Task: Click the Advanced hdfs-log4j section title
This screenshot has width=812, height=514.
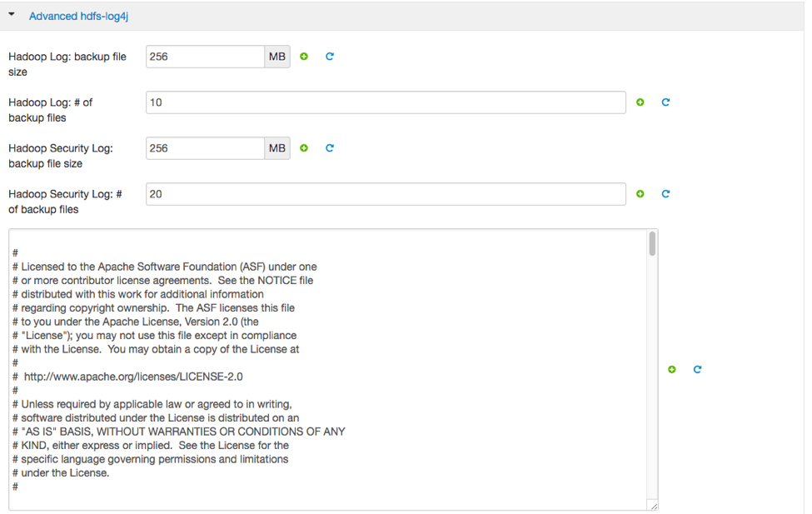Action: click(78, 16)
